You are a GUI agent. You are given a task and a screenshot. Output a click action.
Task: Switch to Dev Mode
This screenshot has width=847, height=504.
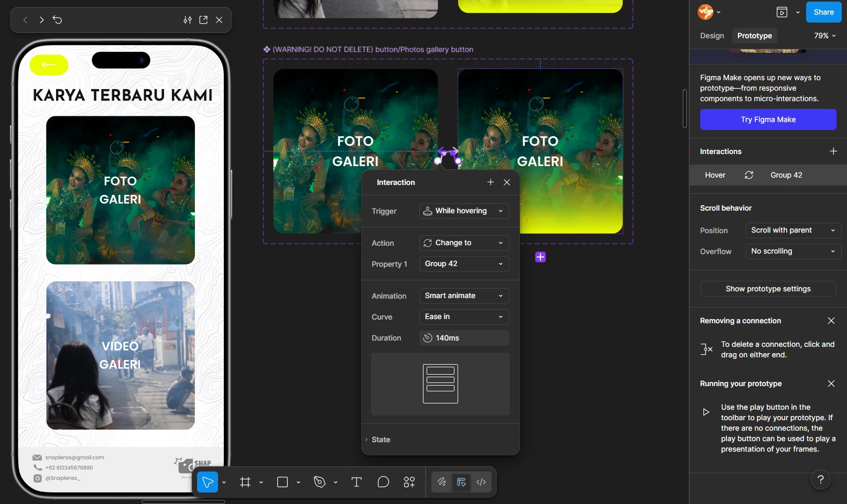click(481, 482)
